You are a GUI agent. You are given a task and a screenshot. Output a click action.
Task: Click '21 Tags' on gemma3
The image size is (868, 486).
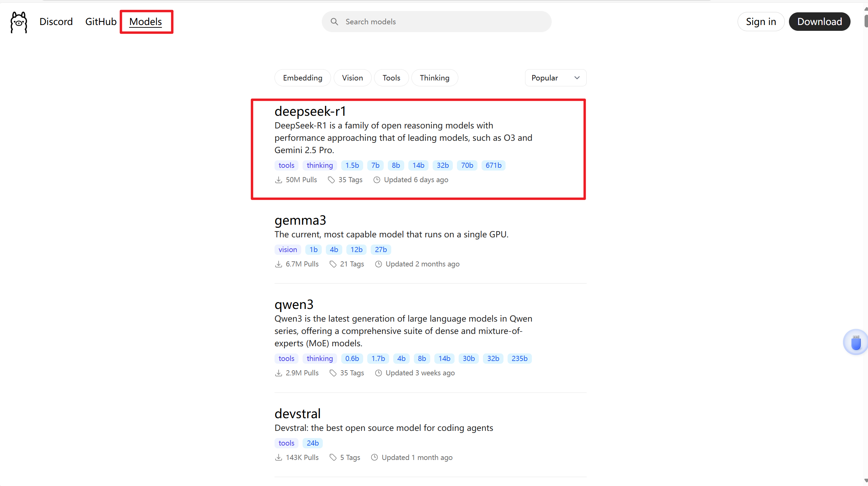(x=352, y=264)
